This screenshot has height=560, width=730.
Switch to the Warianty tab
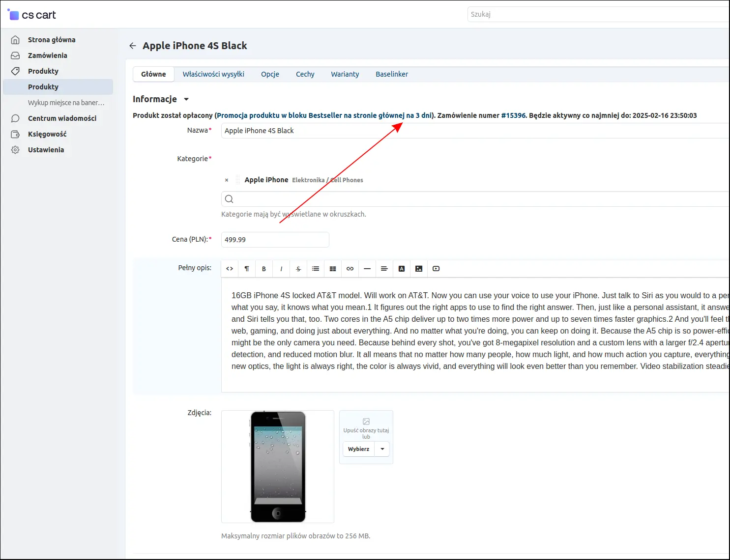[345, 74]
